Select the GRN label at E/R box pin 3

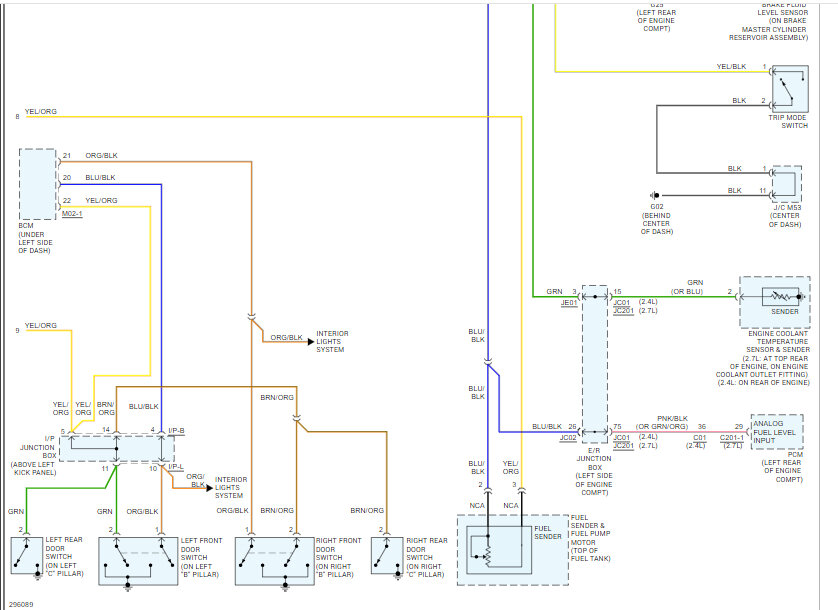554,291
